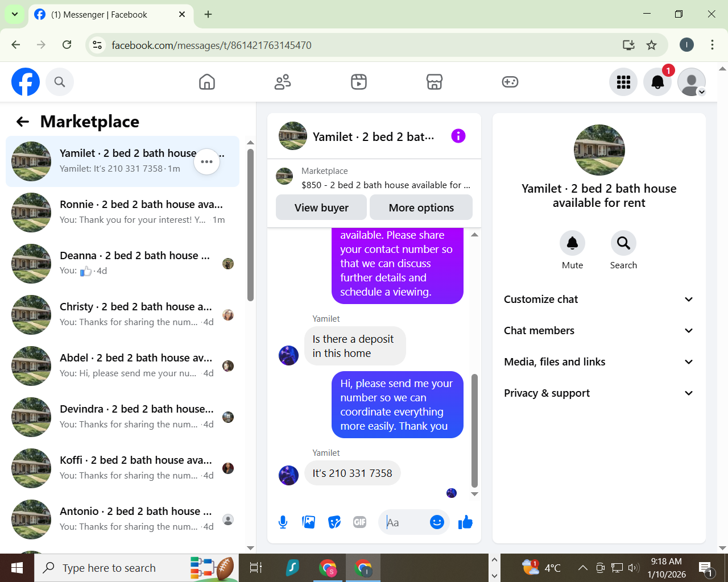
Task: Open volume speaker icon in tray
Action: [x=634, y=568]
